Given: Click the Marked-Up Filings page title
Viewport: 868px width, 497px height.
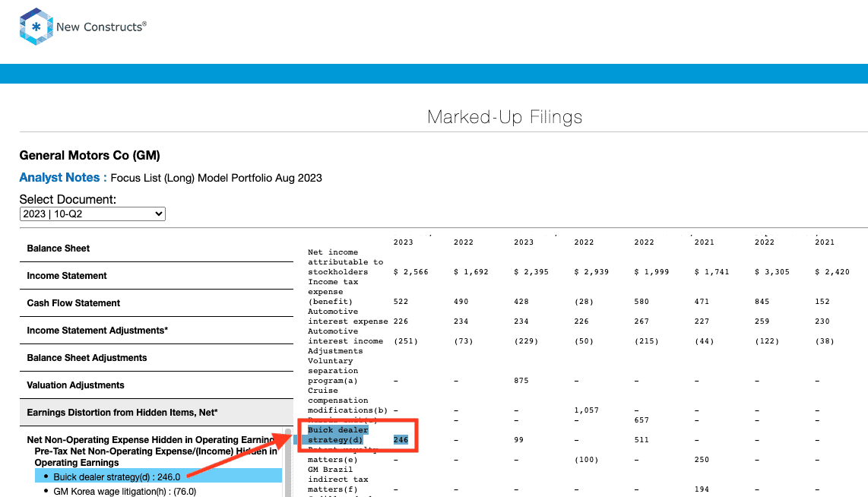Looking at the screenshot, I should (505, 117).
